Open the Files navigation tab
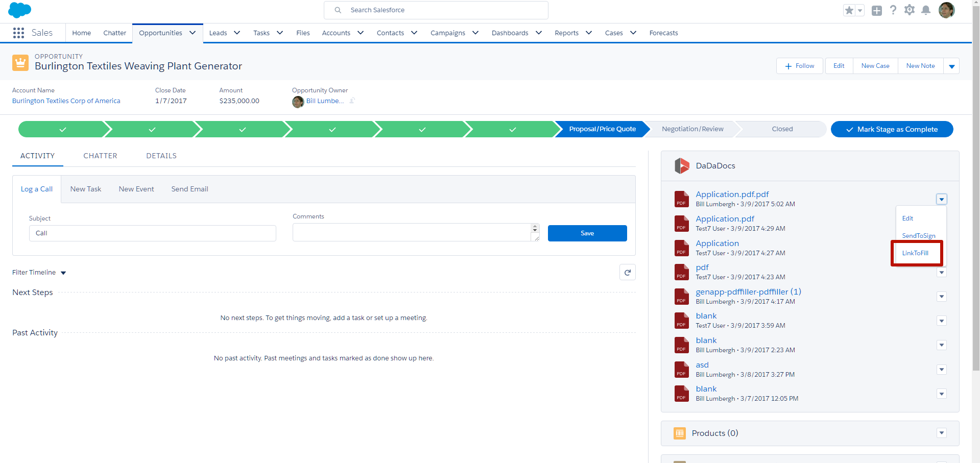980x463 pixels. click(x=303, y=33)
